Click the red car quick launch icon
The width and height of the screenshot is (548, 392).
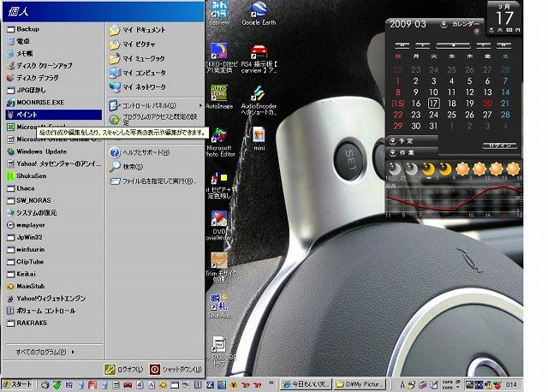point(128,385)
